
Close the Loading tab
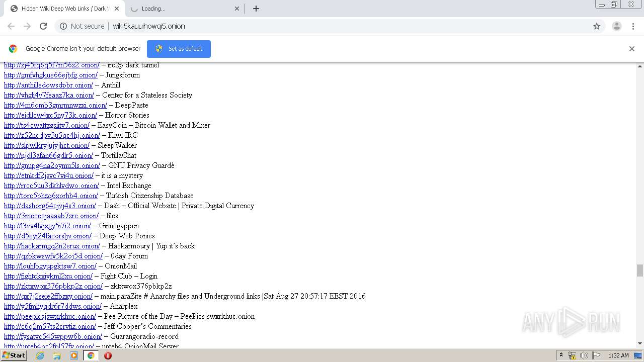click(237, 9)
